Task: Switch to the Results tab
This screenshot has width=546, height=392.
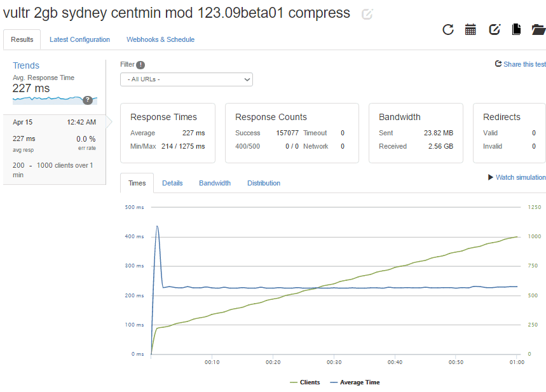Action: click(x=22, y=39)
